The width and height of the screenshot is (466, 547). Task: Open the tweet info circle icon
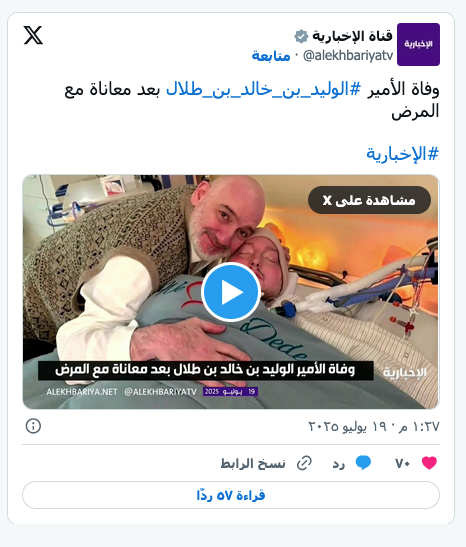[33, 426]
